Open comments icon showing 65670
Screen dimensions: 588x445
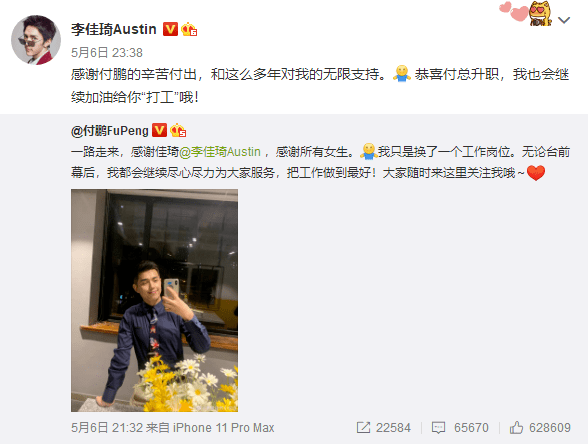pos(460,427)
